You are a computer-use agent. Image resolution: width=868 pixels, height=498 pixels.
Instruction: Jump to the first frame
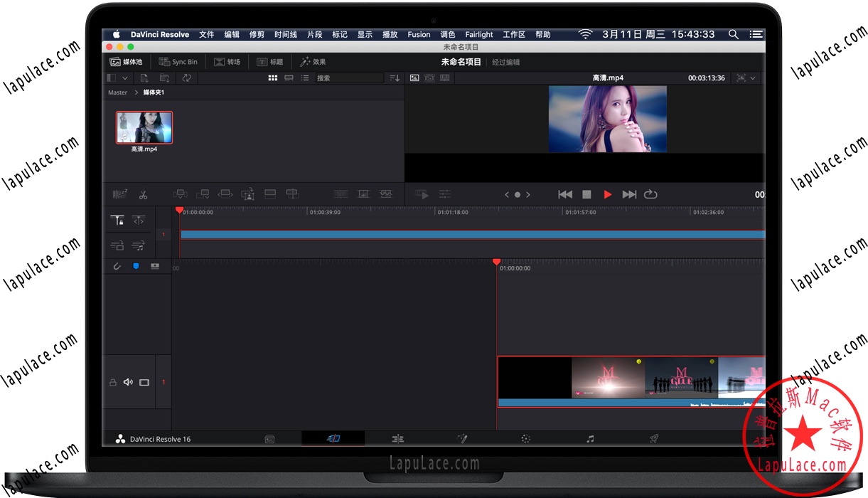pos(565,194)
